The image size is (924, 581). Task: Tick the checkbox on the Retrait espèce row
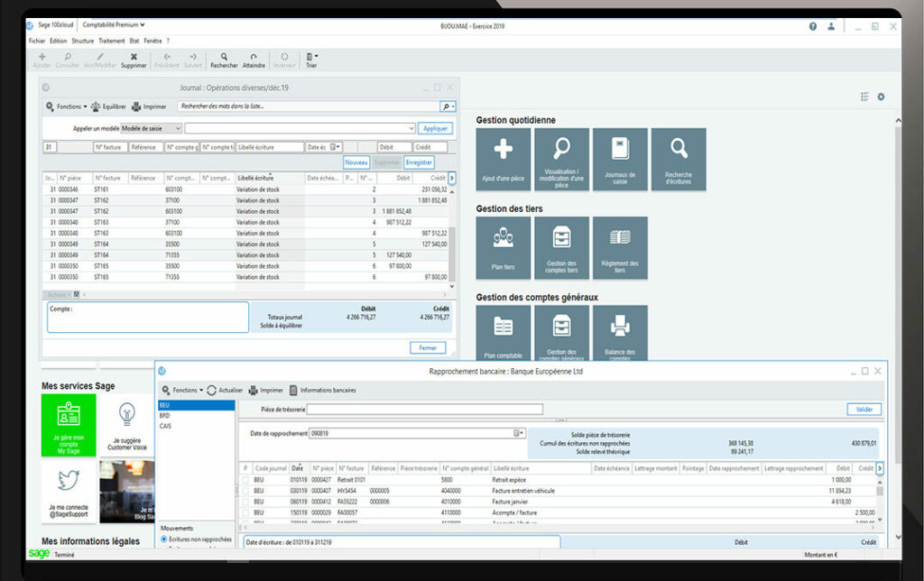(x=246, y=478)
